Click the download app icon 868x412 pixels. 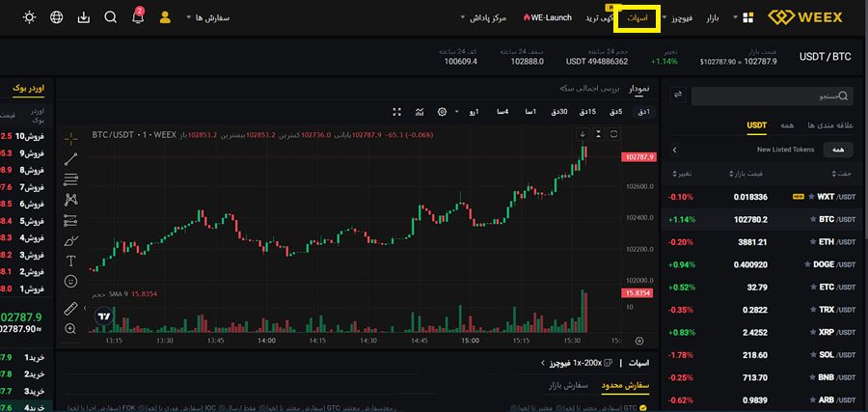[84, 17]
